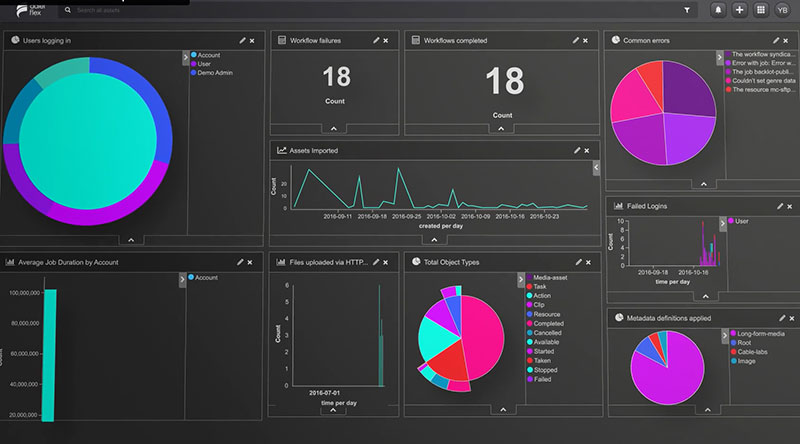Collapse Files uploaded panel bottom chevron
The image size is (800, 444).
pyautogui.click(x=333, y=410)
